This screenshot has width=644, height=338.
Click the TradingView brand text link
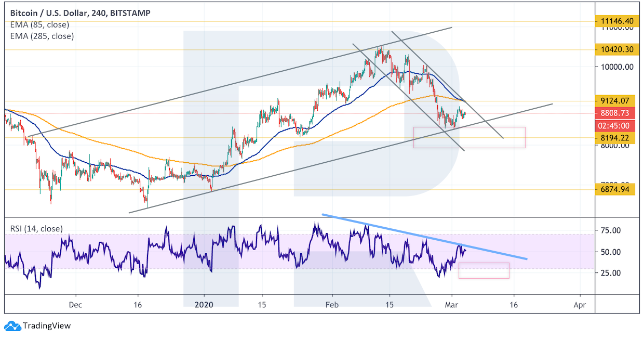47,326
